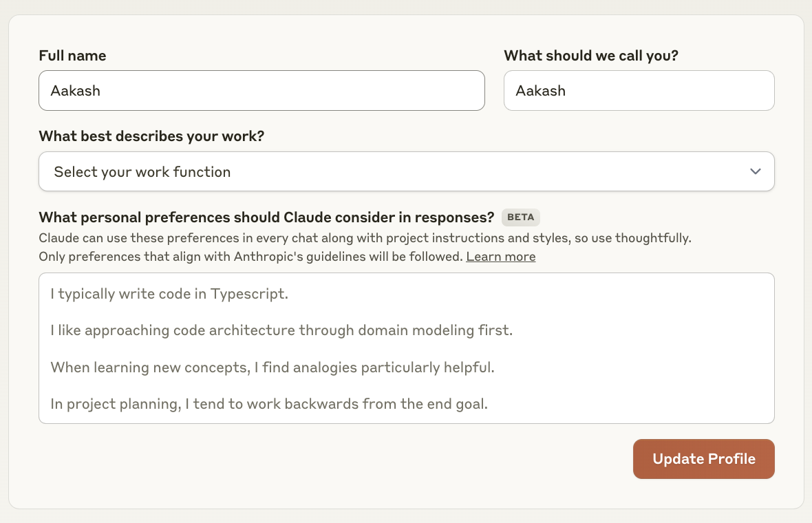This screenshot has width=812, height=523.
Task: Click the "I typically write code in Typescript" line
Action: tap(169, 294)
